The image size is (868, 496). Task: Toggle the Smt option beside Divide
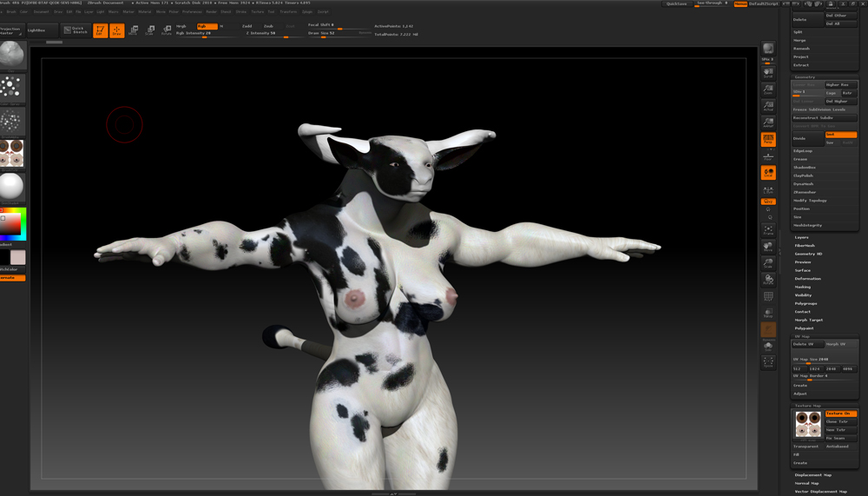point(840,135)
